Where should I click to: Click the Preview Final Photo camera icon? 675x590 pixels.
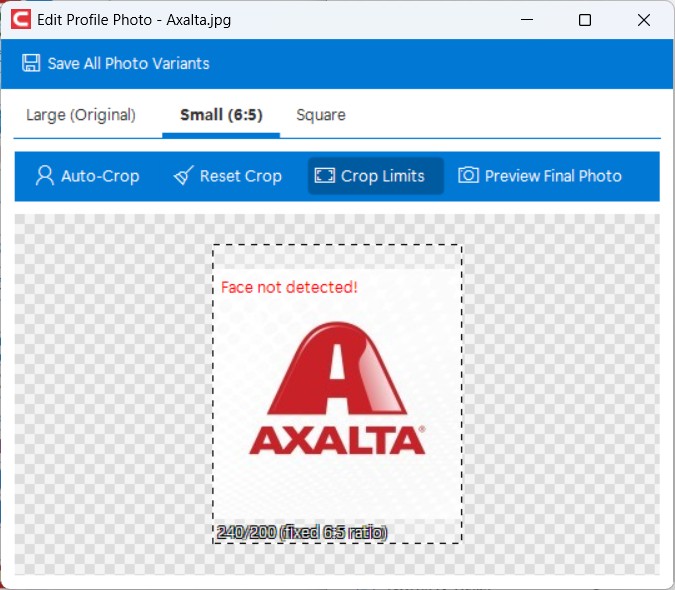pyautogui.click(x=468, y=175)
